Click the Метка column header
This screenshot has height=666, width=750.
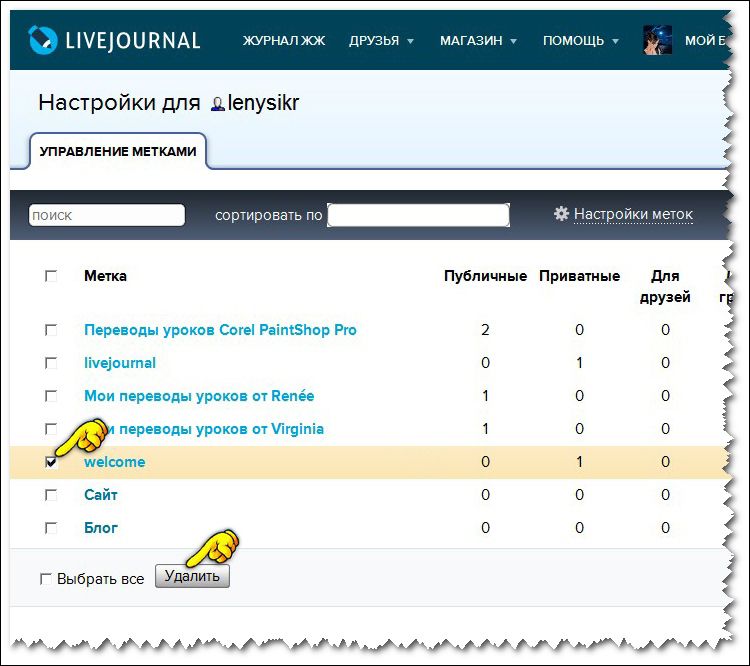tap(105, 276)
